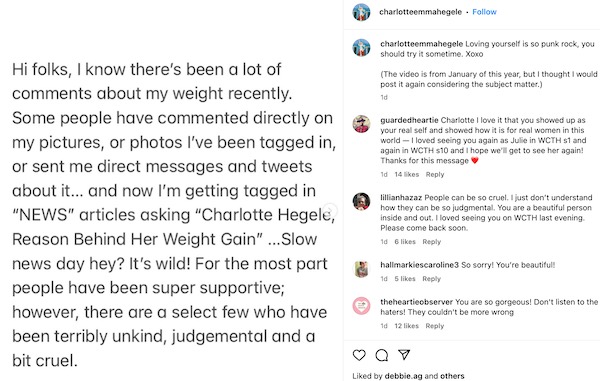Share the post via paper plane icon
The image size is (600, 381).
(404, 355)
